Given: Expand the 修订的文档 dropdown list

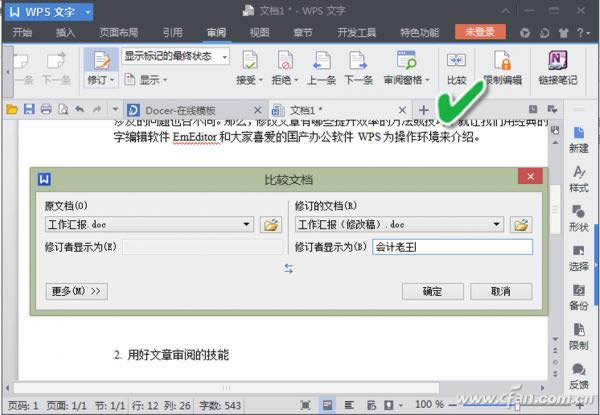Looking at the screenshot, I should point(497,225).
